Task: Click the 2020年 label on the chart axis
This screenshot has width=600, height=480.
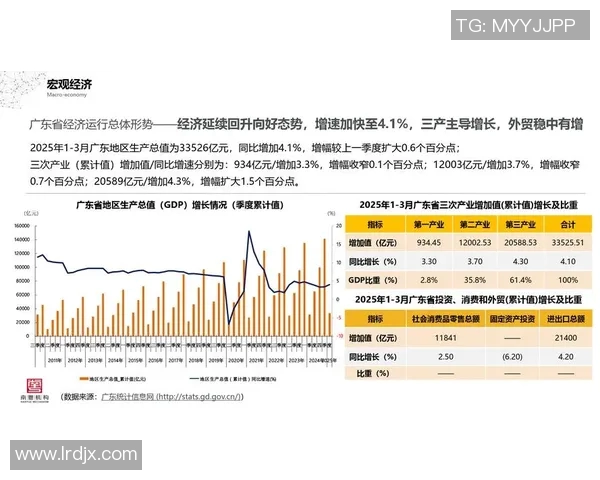Action: tap(236, 361)
